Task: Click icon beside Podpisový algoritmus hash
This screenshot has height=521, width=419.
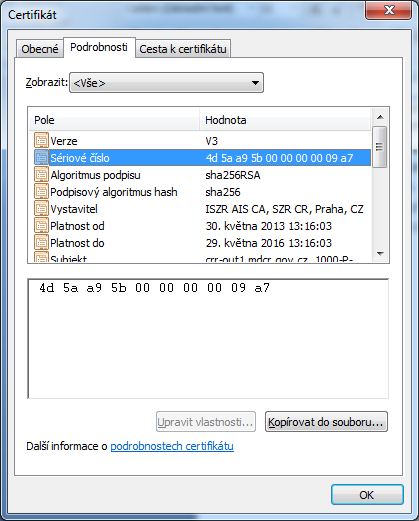Action: coord(41,192)
